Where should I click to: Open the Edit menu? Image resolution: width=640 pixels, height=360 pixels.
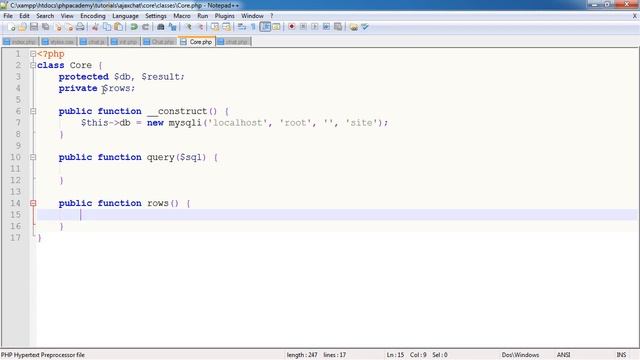[24, 16]
